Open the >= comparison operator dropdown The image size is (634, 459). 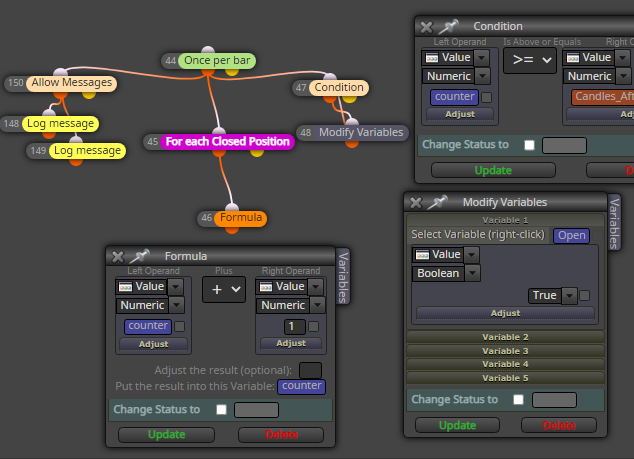530,60
